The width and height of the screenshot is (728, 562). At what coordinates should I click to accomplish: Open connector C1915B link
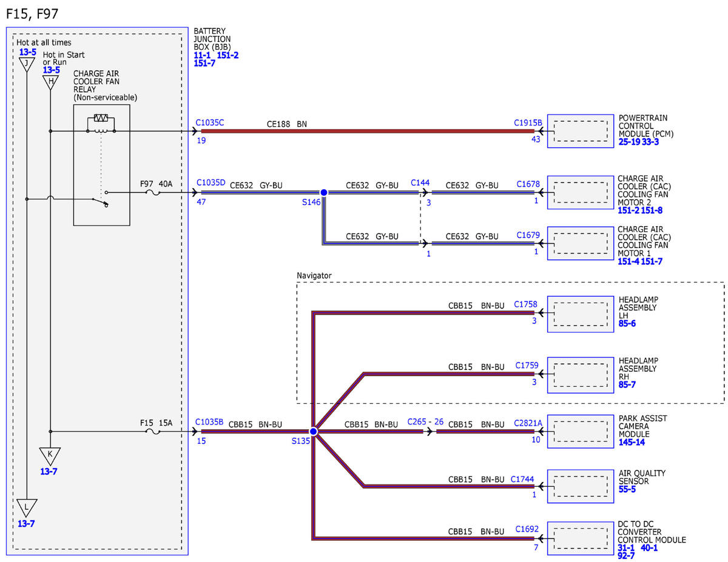(x=528, y=122)
